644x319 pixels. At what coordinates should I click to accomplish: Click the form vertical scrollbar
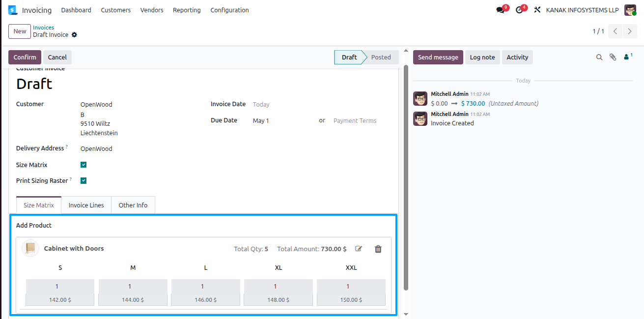point(406,177)
